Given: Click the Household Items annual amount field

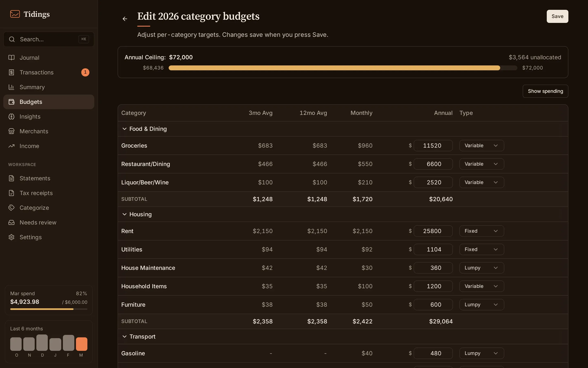Looking at the screenshot, I should point(433,286).
